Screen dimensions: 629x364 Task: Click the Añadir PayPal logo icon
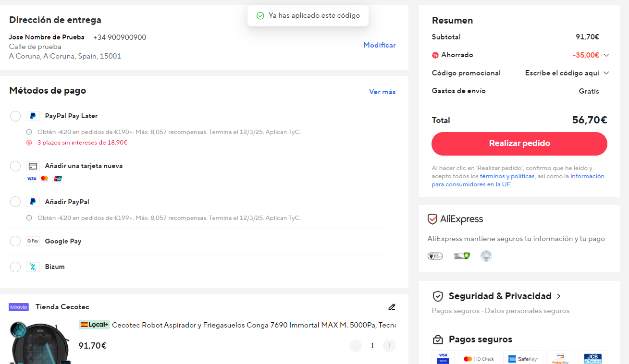click(x=33, y=202)
